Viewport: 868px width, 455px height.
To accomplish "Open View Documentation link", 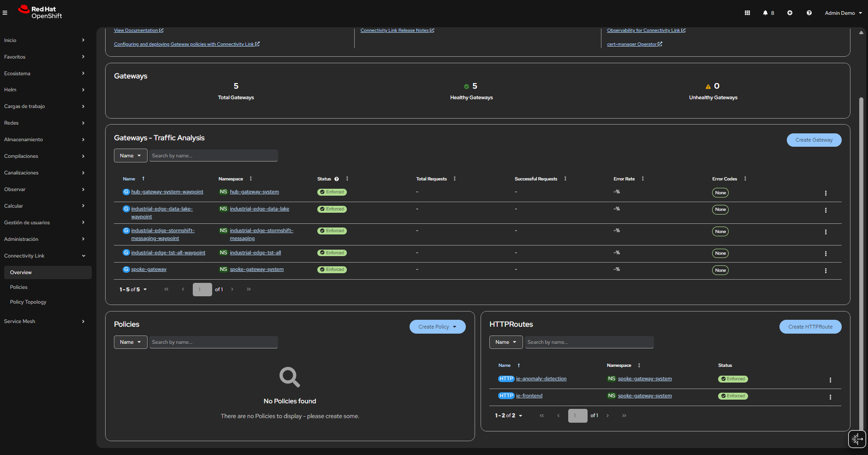I will tap(138, 30).
